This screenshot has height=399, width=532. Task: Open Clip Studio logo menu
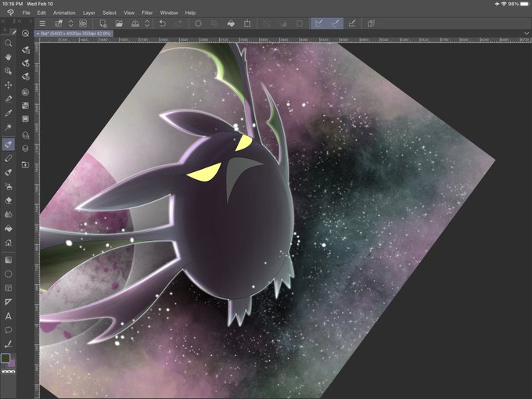(10, 13)
